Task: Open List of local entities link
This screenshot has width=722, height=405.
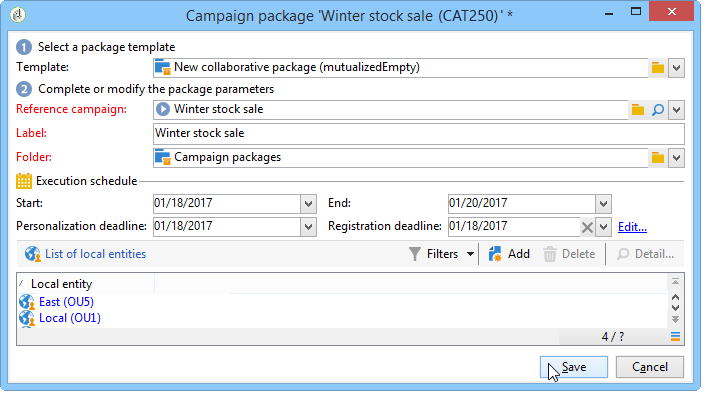Action: coord(95,254)
